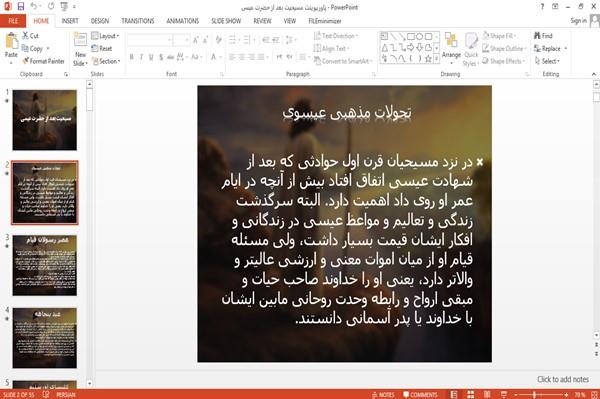Open Quick Styles gallery
600x399 pixels.
[471, 50]
